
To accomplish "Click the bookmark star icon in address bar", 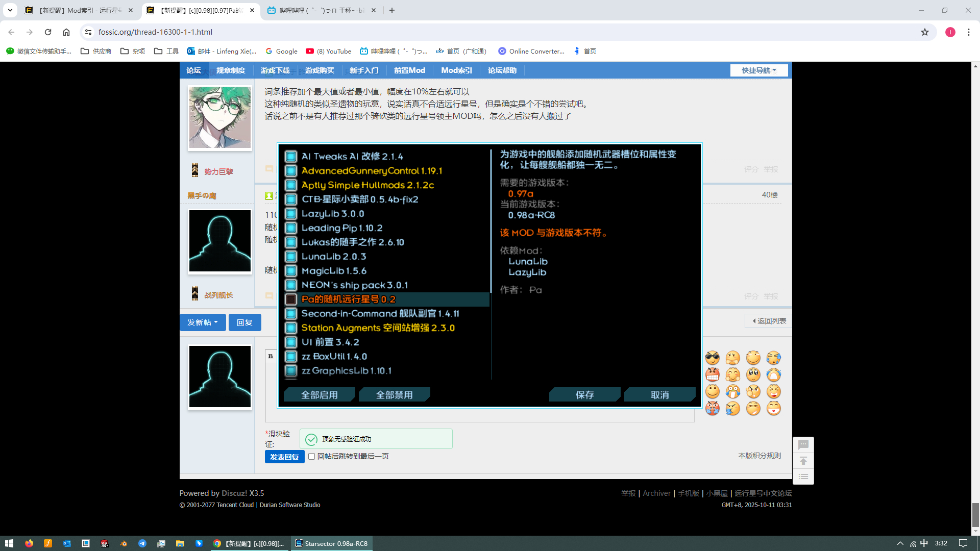I will (x=924, y=32).
